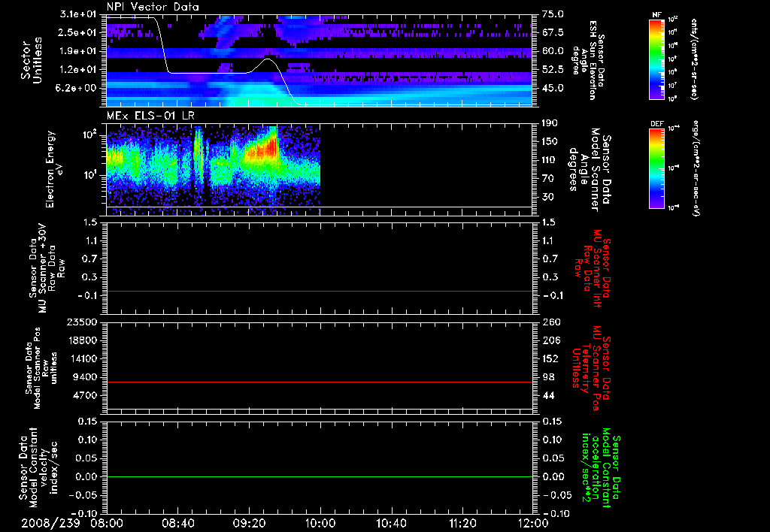Screen dimensions: 770x532
Task: Click the 44 telemetry axis tick
Action: click(548, 395)
